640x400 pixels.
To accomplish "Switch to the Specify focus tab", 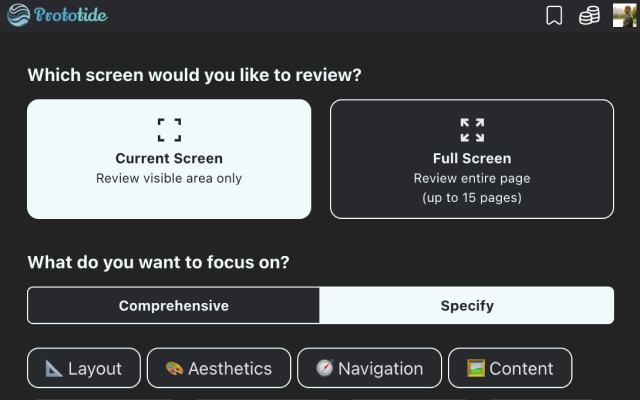I will pos(467,306).
